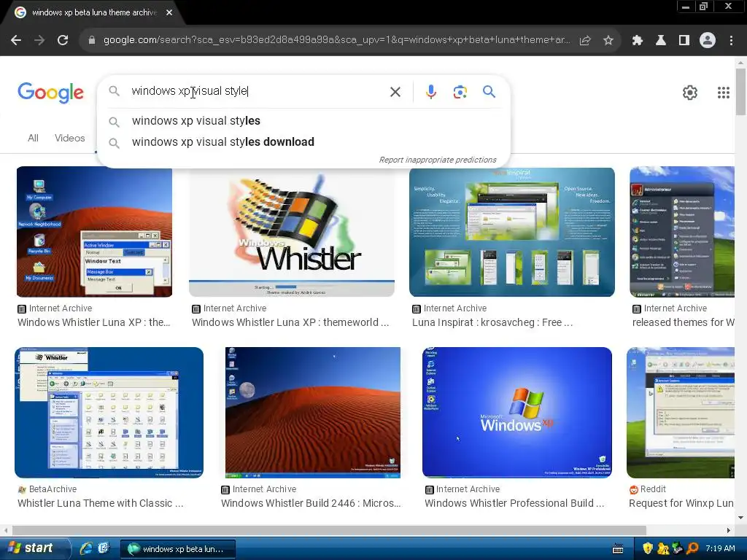The image size is (747, 560).
Task: Open the side panel icon
Action: [684, 41]
